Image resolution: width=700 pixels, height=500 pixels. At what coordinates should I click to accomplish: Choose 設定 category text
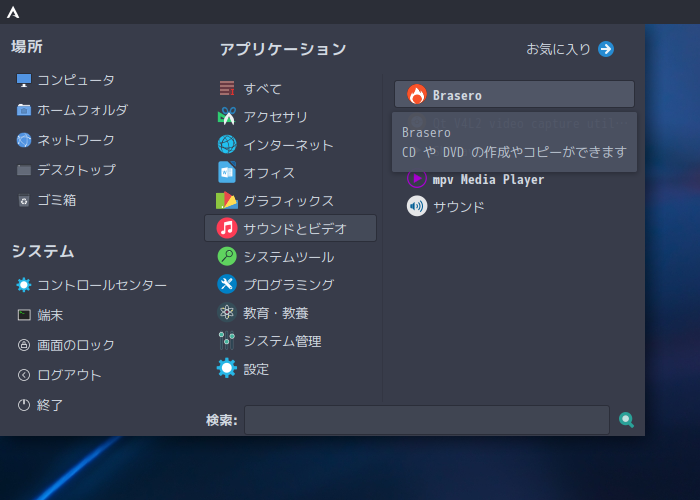[256, 369]
